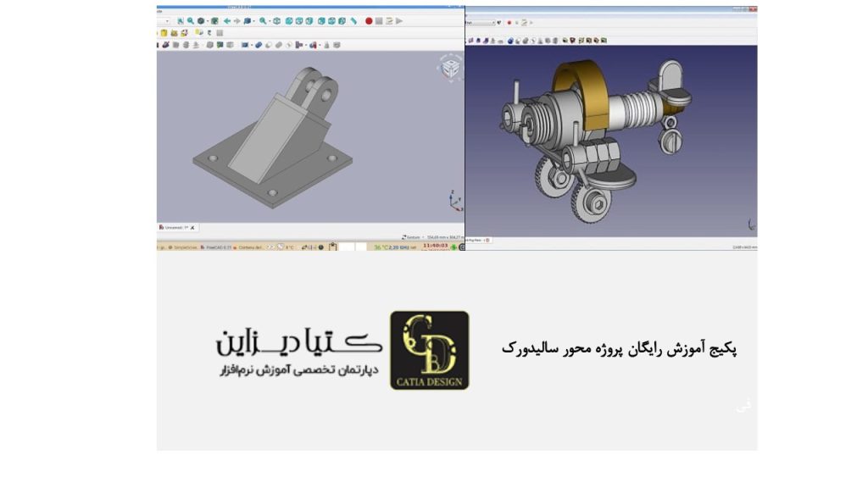Image resolution: width=868 pixels, height=488 pixels.
Task: Set the view to isometric from the view toolbar
Action: [x=275, y=21]
